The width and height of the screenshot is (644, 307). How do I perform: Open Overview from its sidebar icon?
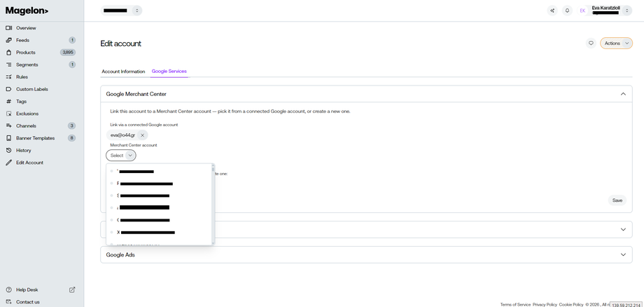click(9, 28)
